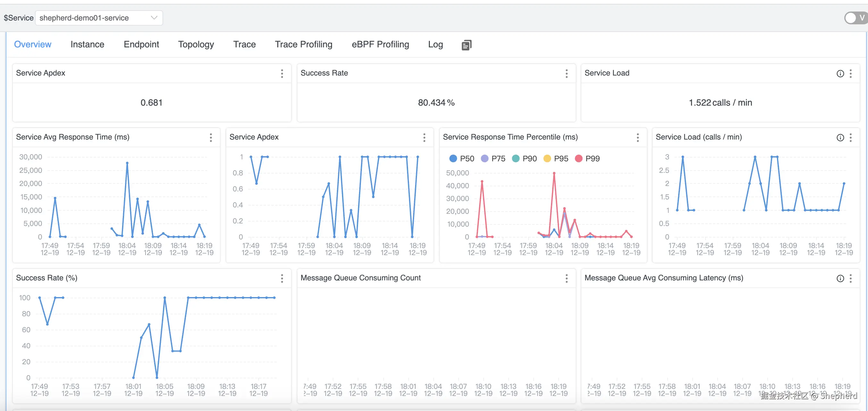Switch to the eBPF Profiling tab
Viewport: 868px width, 411px height.
coord(380,44)
